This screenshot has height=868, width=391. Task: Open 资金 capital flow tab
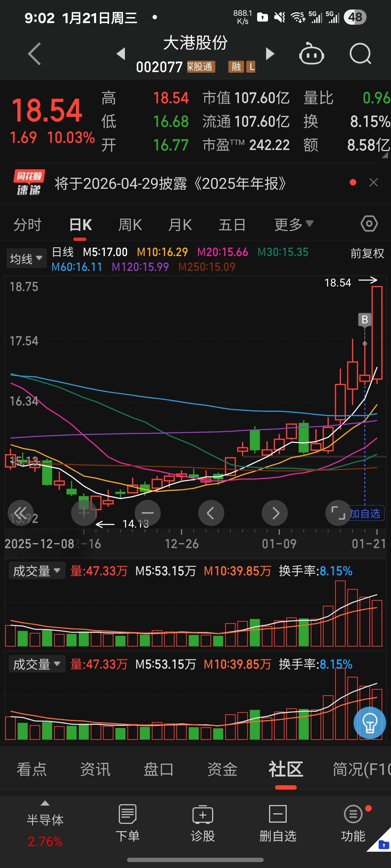point(222,770)
